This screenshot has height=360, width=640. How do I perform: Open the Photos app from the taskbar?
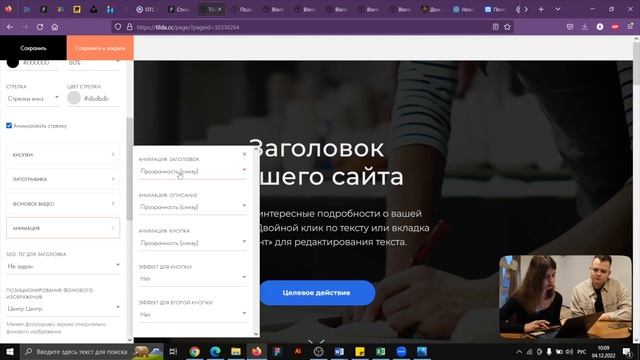pos(422,351)
